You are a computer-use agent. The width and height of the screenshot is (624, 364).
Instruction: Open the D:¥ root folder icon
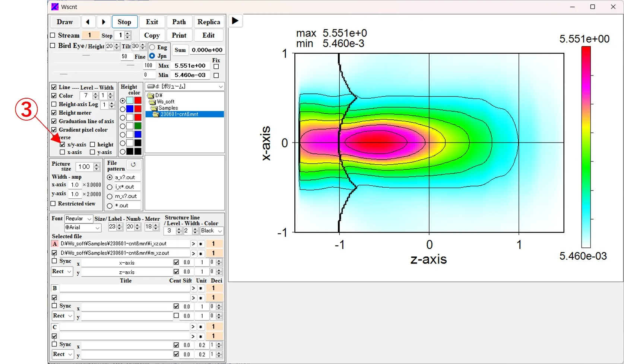pyautogui.click(x=151, y=95)
